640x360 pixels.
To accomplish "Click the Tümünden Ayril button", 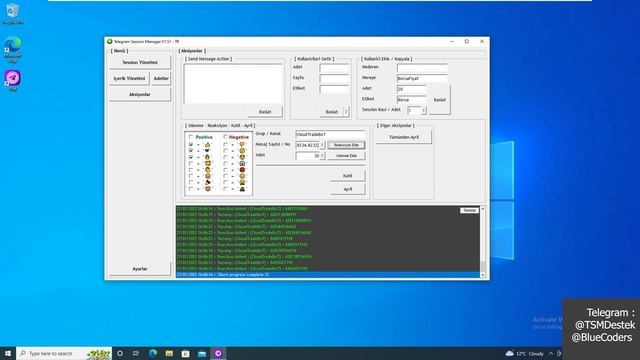I will (404, 137).
